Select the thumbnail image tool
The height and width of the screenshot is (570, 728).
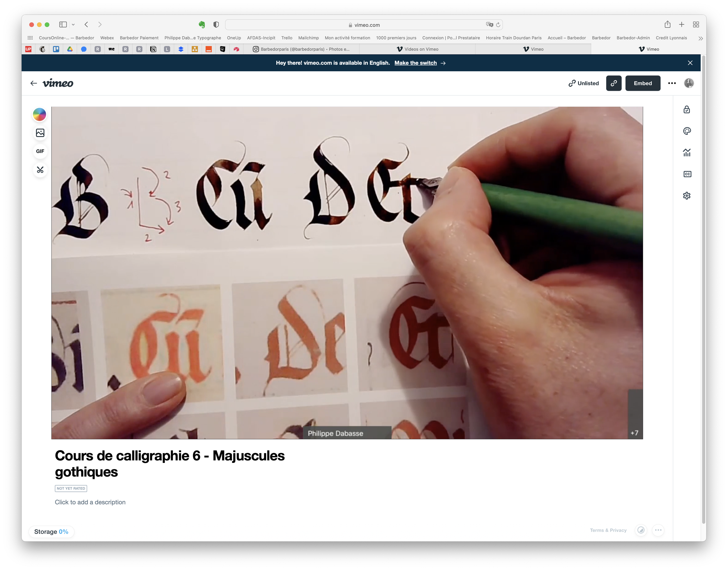click(x=40, y=133)
